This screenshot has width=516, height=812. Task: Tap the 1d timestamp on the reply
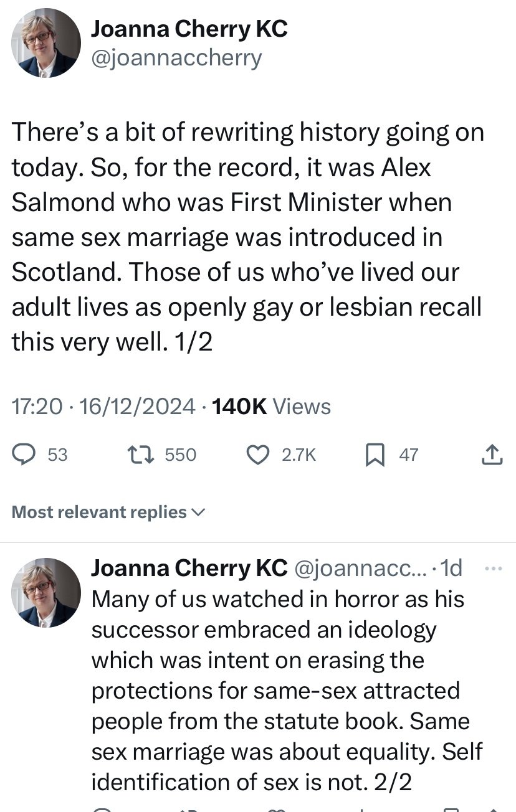pyautogui.click(x=451, y=567)
